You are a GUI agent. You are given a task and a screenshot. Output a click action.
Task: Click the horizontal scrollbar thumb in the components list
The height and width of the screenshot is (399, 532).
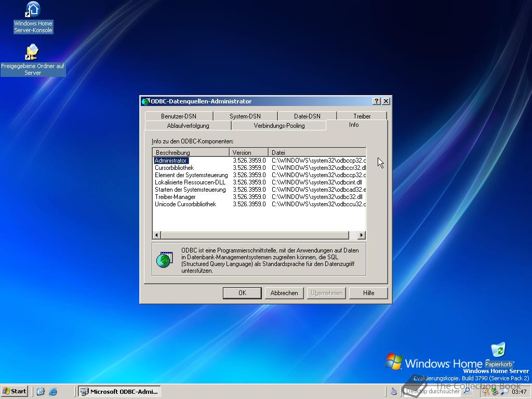coord(255,235)
